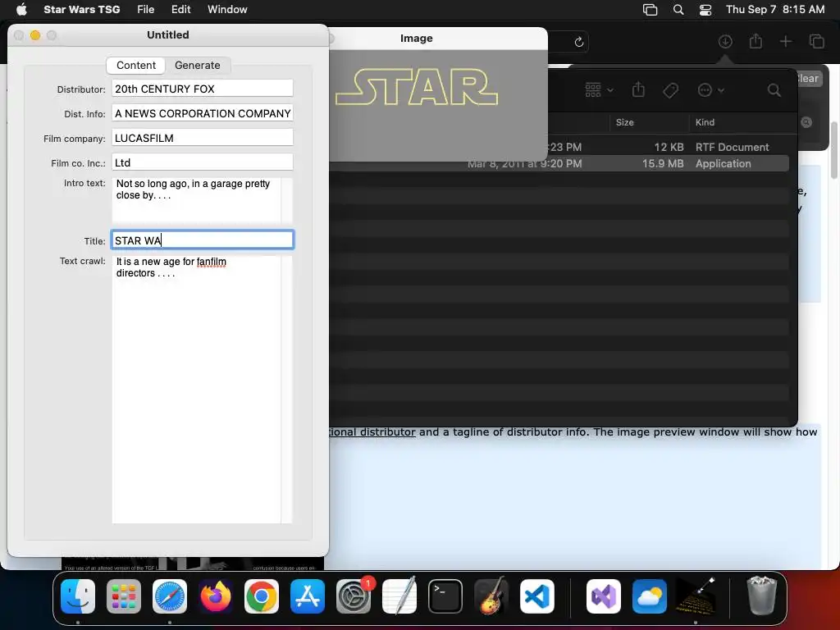Open the App Store from the Dock

[x=308, y=596]
